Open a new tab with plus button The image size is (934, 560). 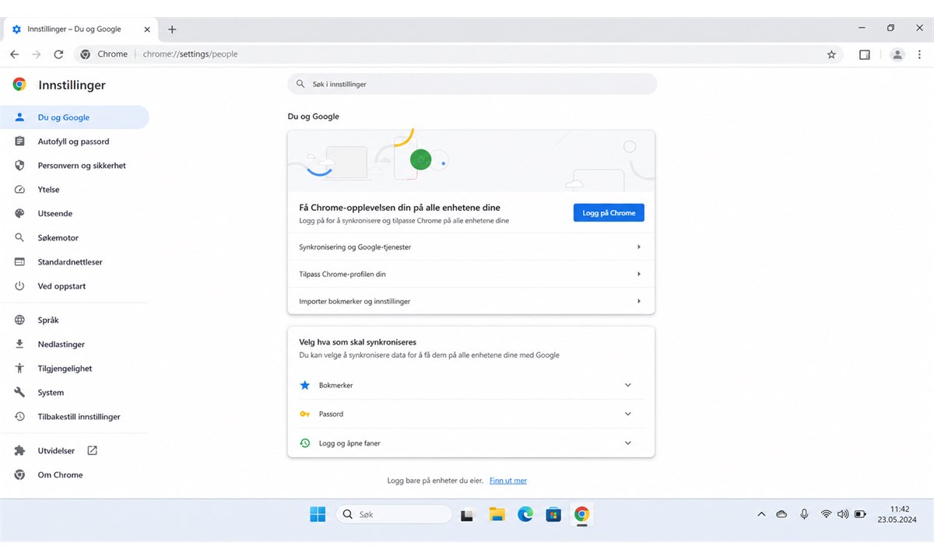(172, 30)
